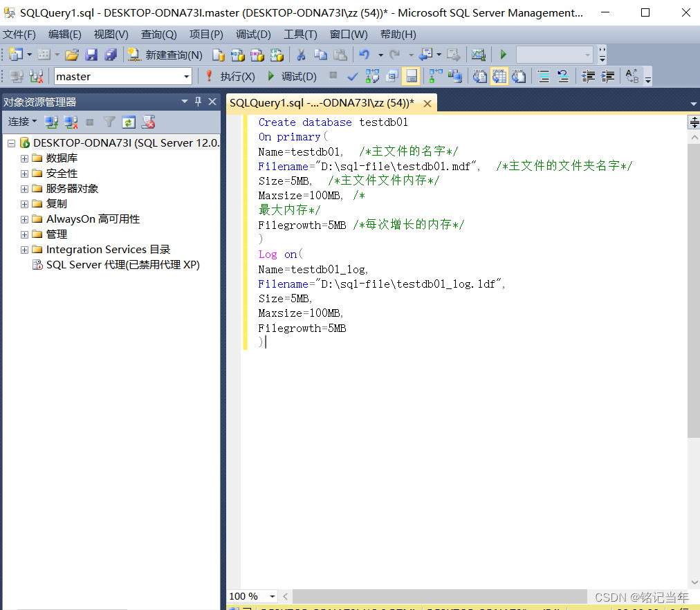The height and width of the screenshot is (610, 700).
Task: Open the File (文件) menu
Action: pos(19,35)
